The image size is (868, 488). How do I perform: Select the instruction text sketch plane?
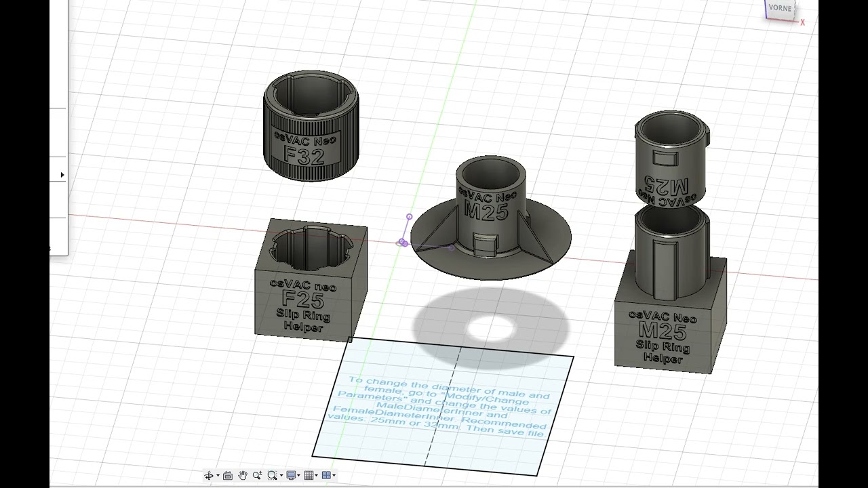click(x=443, y=407)
